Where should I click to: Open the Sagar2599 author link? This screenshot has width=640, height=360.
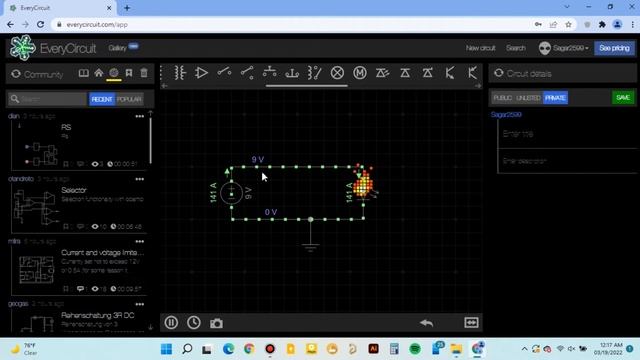[x=506, y=115]
